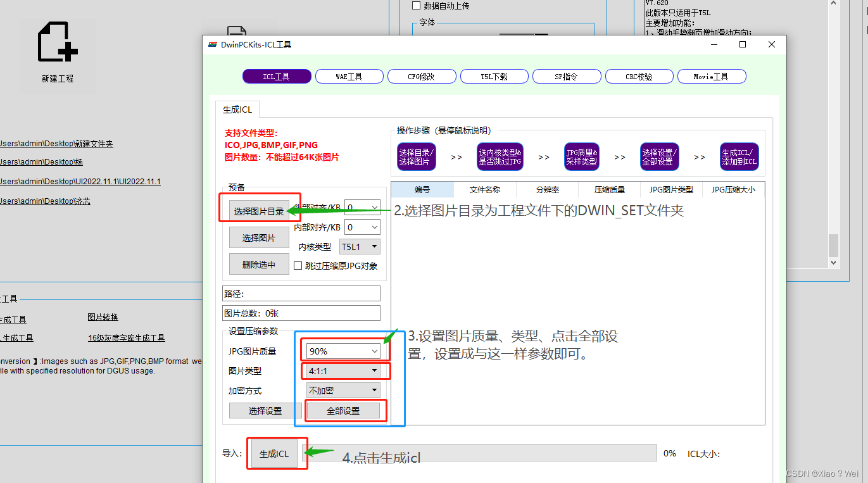Click the JPG质量&采样类型 step icon

(x=581, y=156)
